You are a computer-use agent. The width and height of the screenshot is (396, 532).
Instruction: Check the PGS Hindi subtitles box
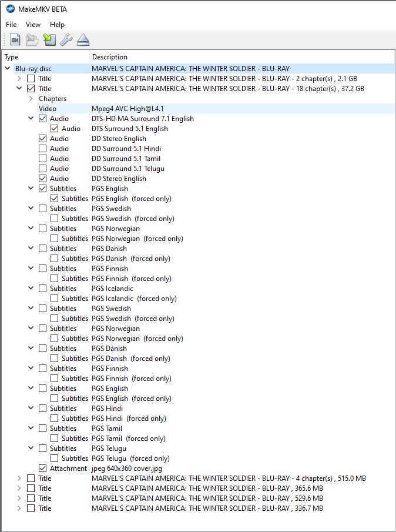point(42,409)
